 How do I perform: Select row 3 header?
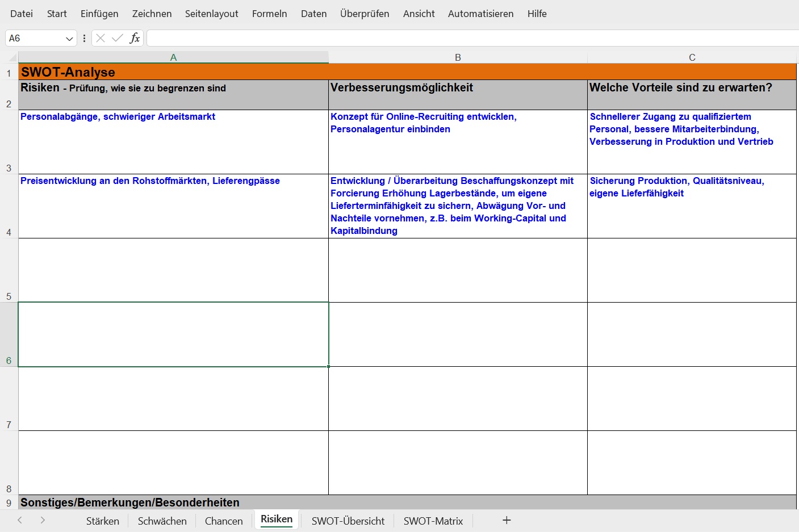(x=9, y=142)
